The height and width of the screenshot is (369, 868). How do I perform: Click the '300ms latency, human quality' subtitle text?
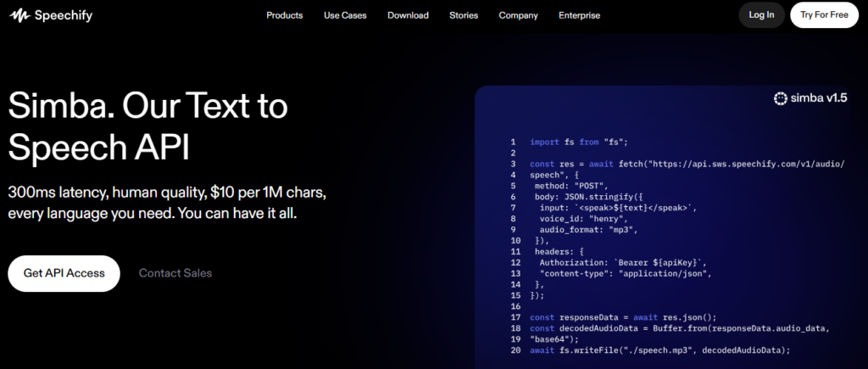(167, 203)
